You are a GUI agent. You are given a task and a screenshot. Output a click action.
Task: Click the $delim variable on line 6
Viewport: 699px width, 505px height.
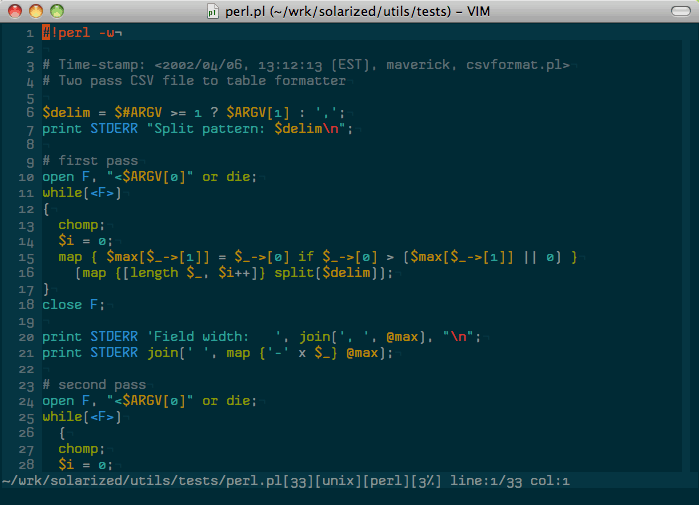click(x=62, y=113)
